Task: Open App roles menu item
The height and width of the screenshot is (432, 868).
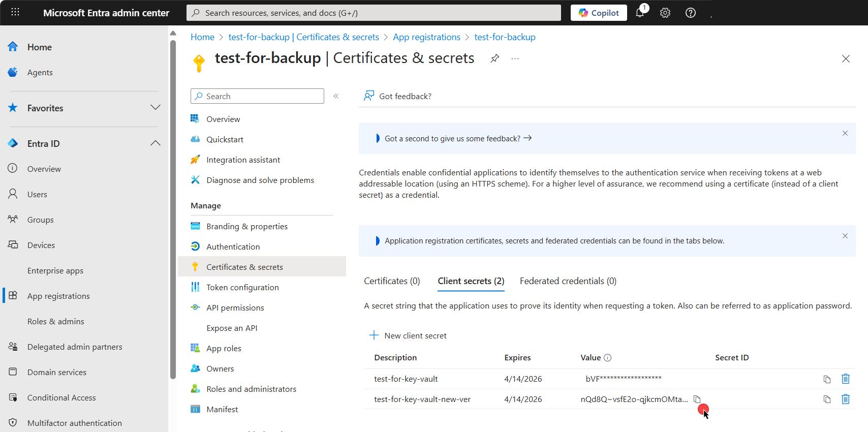Action: pos(224,348)
